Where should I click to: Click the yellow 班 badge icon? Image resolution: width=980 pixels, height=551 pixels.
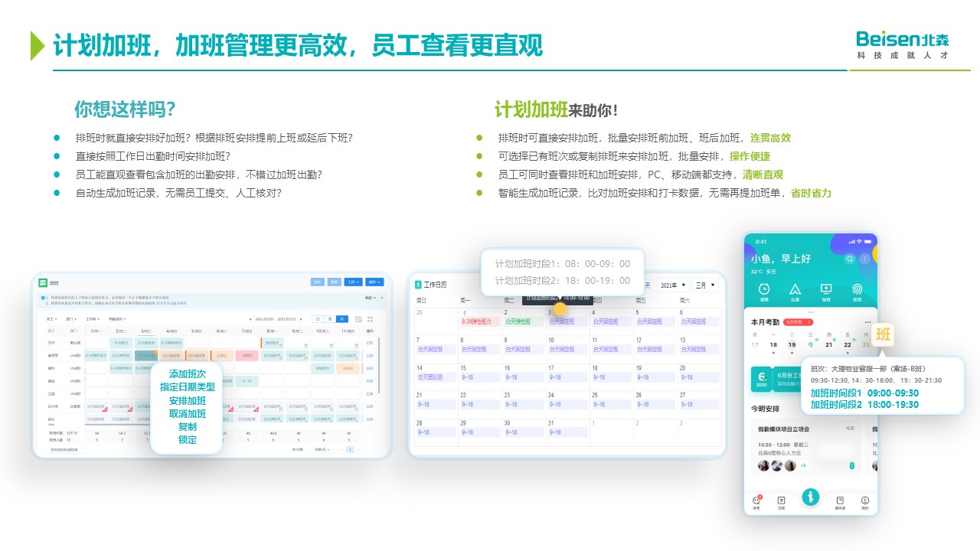tap(884, 334)
